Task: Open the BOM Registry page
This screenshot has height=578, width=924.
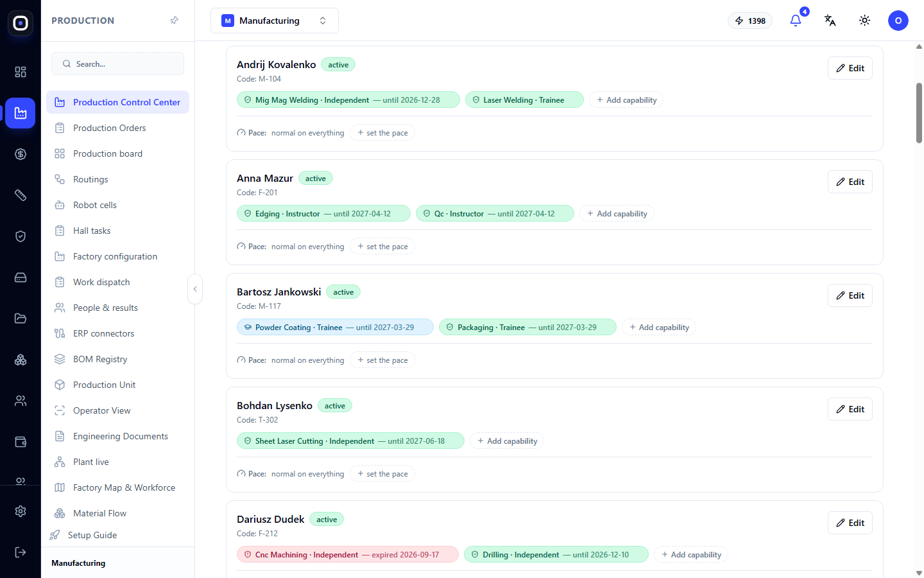Action: pyautogui.click(x=117, y=359)
